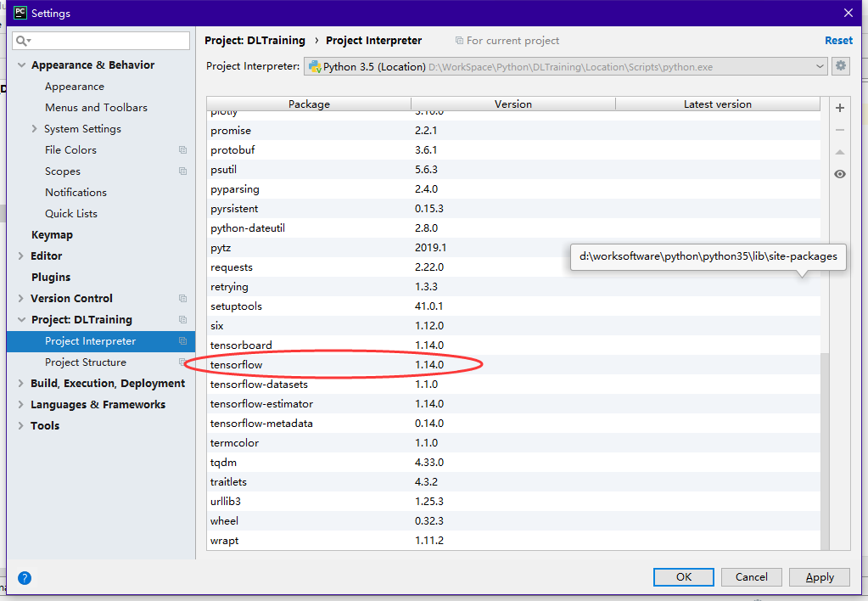Screen dimensions: 868x601
Task: Select the termcolor package row
Action: [x=513, y=443]
